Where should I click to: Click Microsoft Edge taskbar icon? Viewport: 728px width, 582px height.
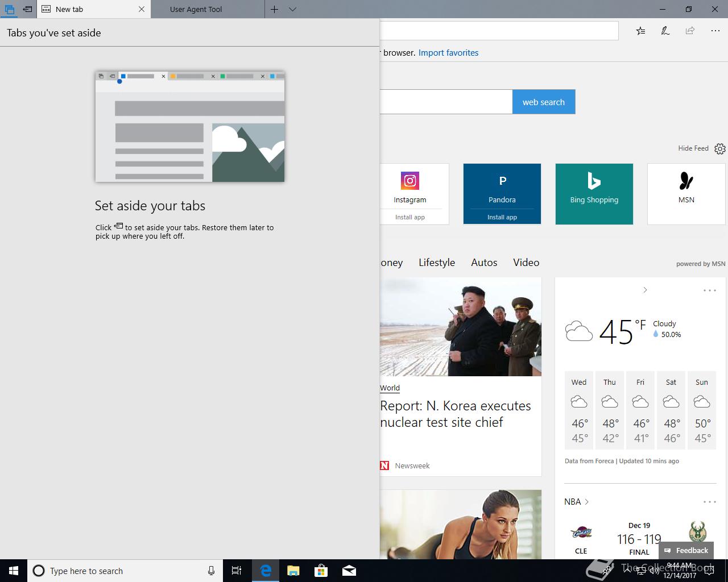[265, 571]
